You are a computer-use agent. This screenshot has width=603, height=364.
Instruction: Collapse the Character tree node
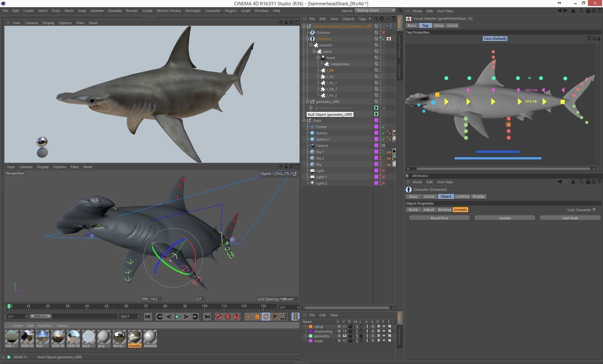pos(307,39)
